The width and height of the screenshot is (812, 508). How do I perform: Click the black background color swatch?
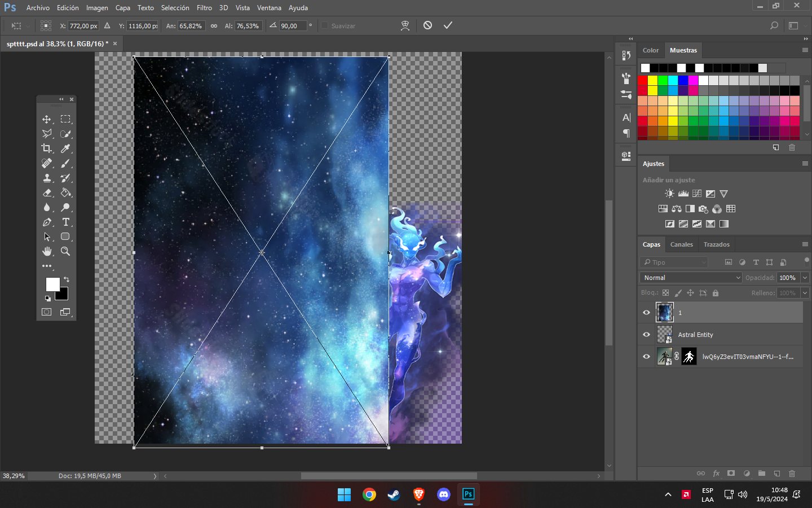tap(63, 295)
